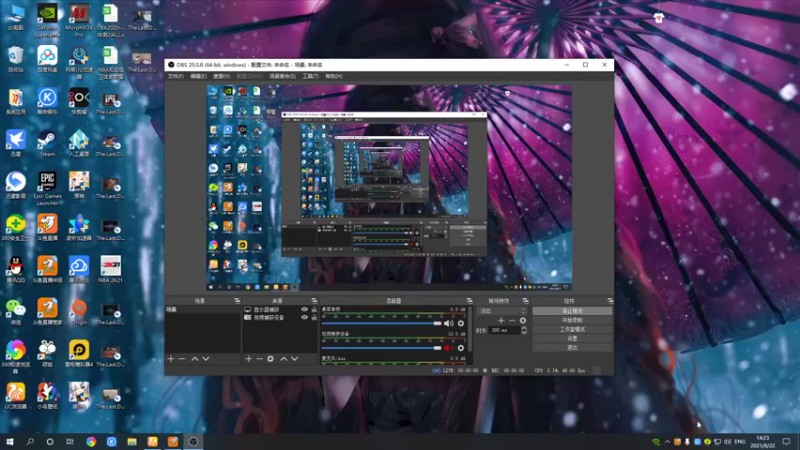The image size is (800, 450).
Task: Click the OBS icon in the taskbar
Action: [x=193, y=441]
